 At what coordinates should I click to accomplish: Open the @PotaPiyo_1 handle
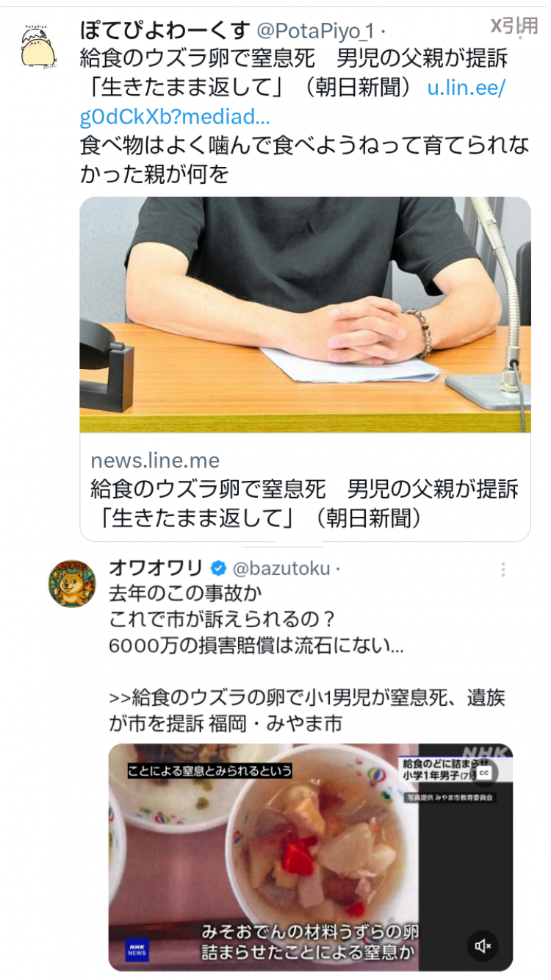[315, 31]
